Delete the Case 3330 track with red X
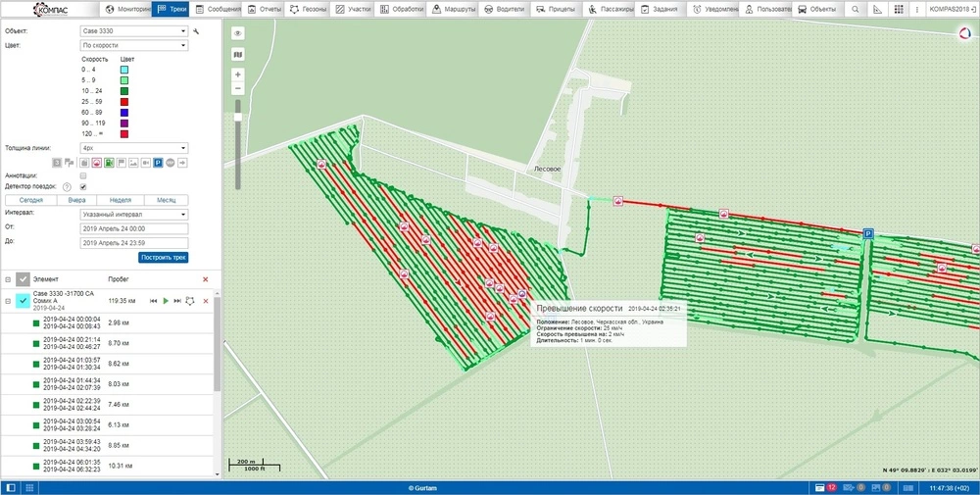Screen dimensions: 980x495 (x=205, y=301)
